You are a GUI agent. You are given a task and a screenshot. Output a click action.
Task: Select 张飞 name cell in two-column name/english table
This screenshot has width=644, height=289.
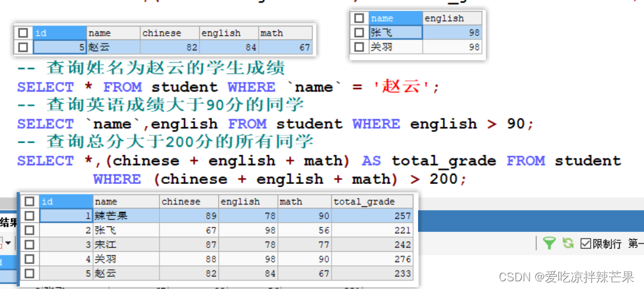click(396, 33)
